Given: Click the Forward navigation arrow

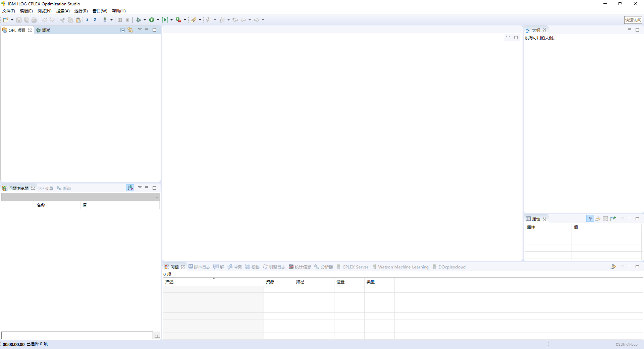Looking at the screenshot, I should click(x=257, y=20).
